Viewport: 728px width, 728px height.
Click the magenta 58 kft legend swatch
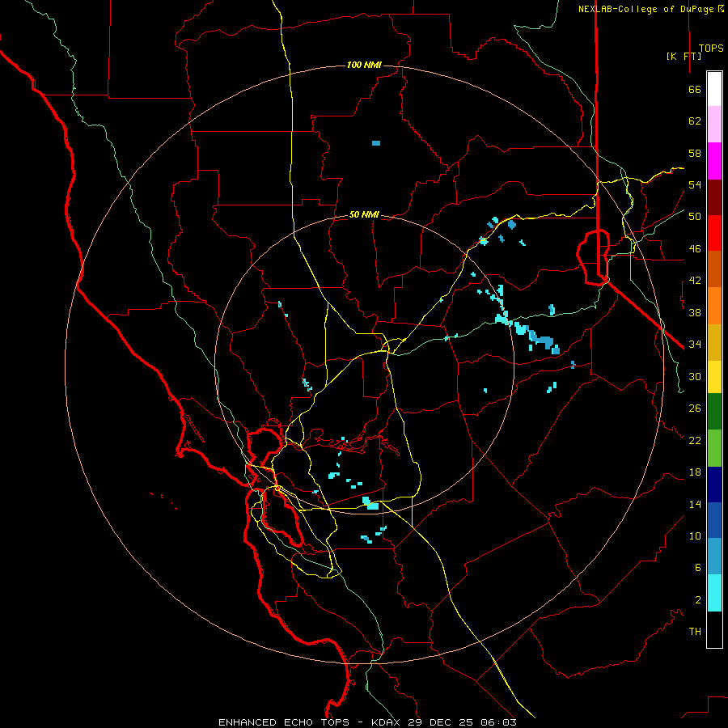[x=714, y=161]
